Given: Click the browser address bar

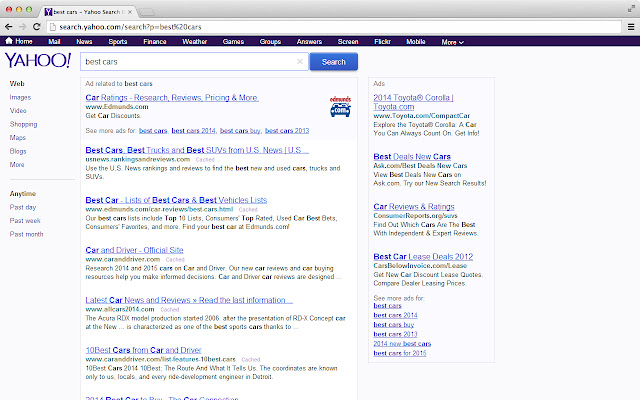Looking at the screenshot, I should (x=334, y=27).
